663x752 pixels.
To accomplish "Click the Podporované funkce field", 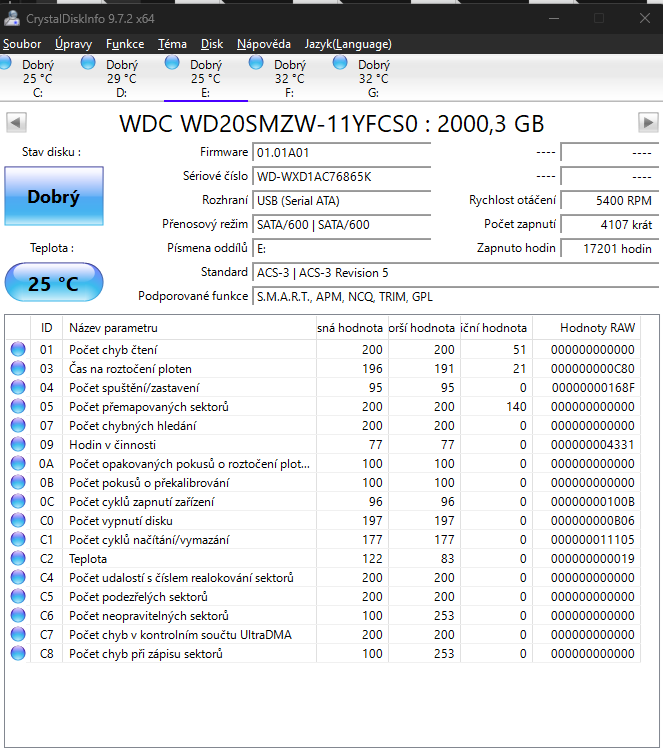I will [x=455, y=296].
